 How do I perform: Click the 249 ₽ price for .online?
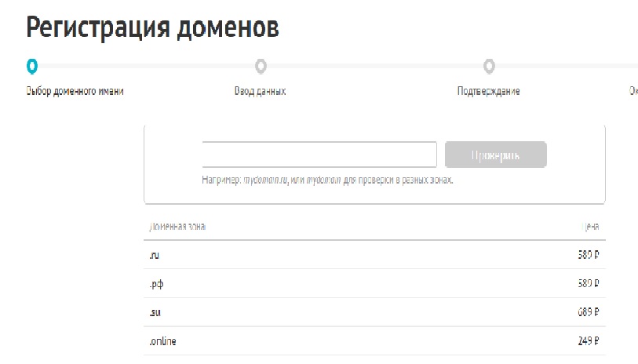(588, 341)
